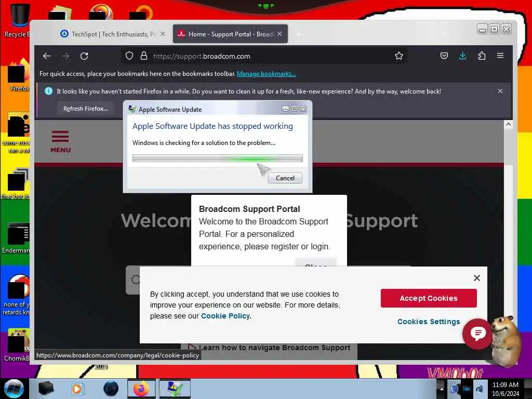The image size is (532, 399).
Task: Go back using Firefox back arrow
Action: pyautogui.click(x=47, y=56)
